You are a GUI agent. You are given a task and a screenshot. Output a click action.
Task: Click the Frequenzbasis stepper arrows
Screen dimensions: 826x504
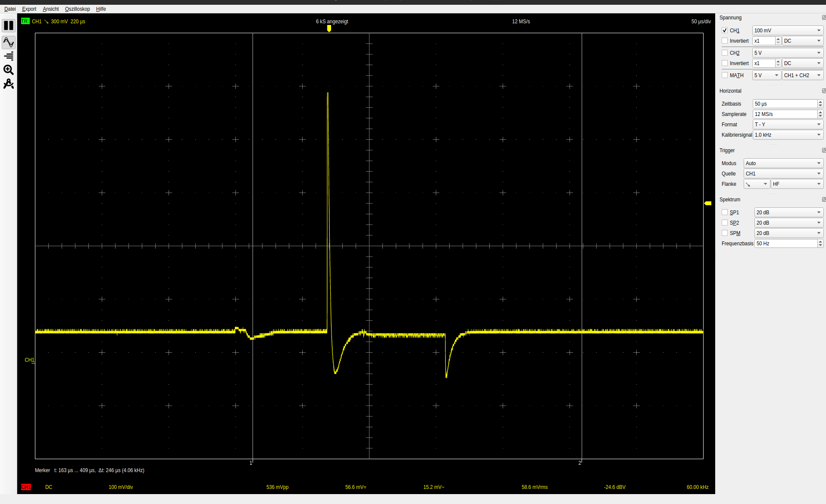coord(820,244)
